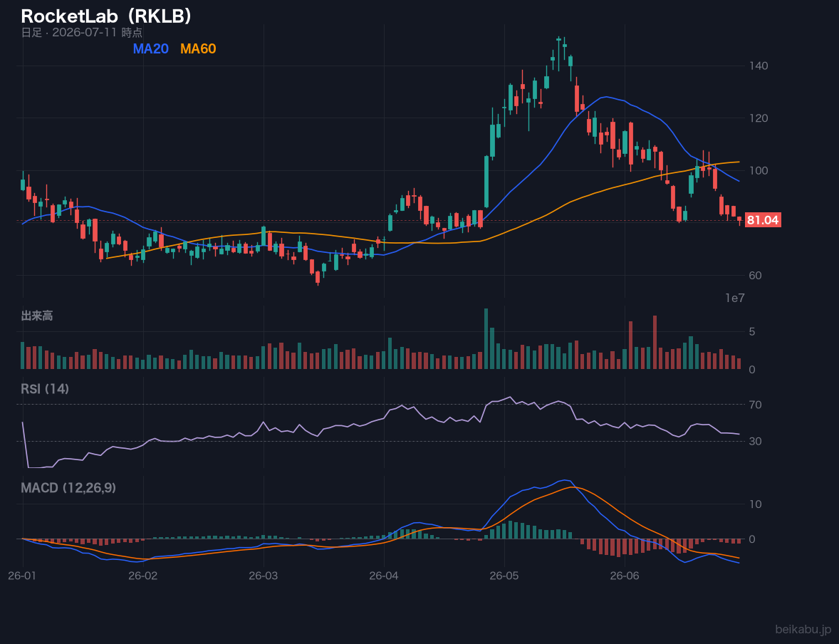Click the 140 price axis label
The image size is (839, 644).
point(759,66)
